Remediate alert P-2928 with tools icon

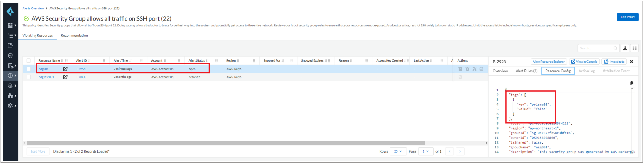click(x=474, y=69)
